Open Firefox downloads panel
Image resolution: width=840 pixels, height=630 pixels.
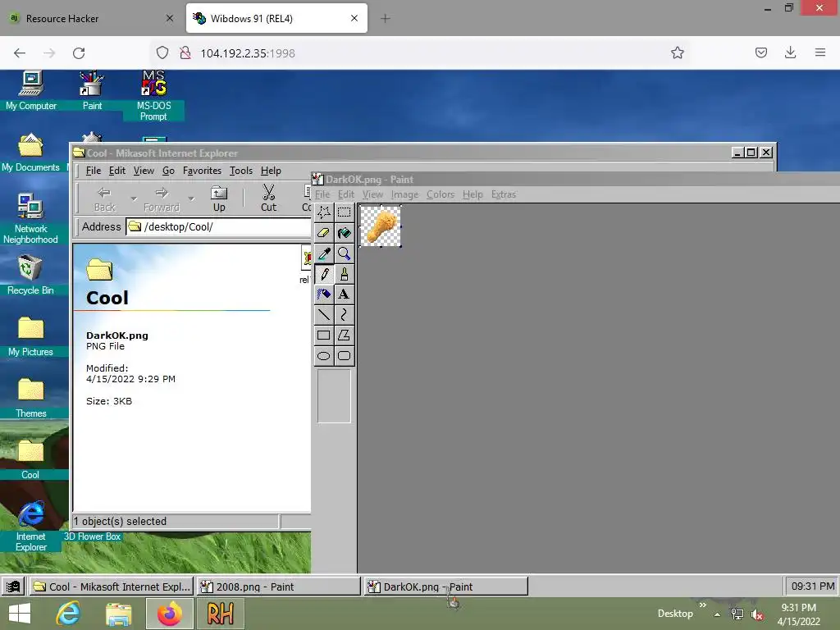(790, 52)
